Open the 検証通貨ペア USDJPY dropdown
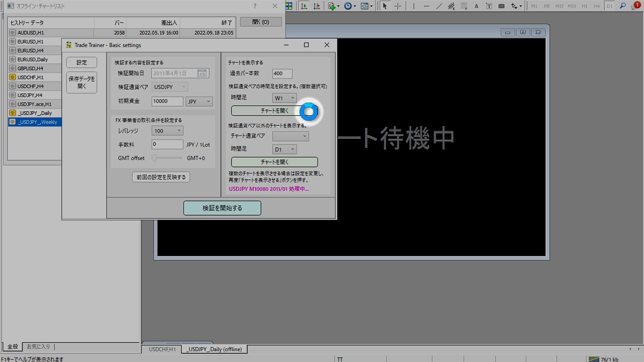Viewport: 644px width, 362px height. (170, 87)
